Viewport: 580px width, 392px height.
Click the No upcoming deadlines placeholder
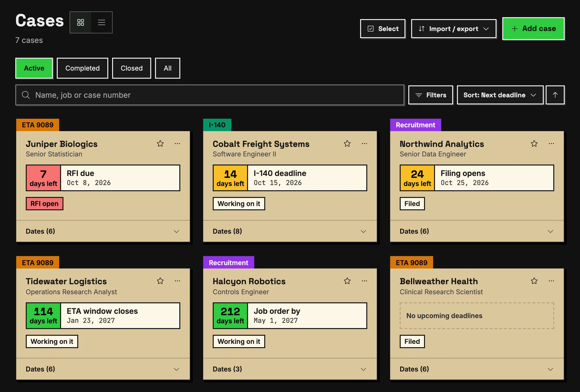click(477, 316)
